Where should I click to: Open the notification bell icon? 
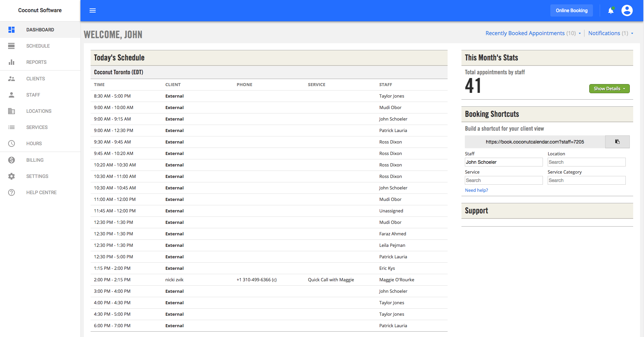[x=611, y=10]
